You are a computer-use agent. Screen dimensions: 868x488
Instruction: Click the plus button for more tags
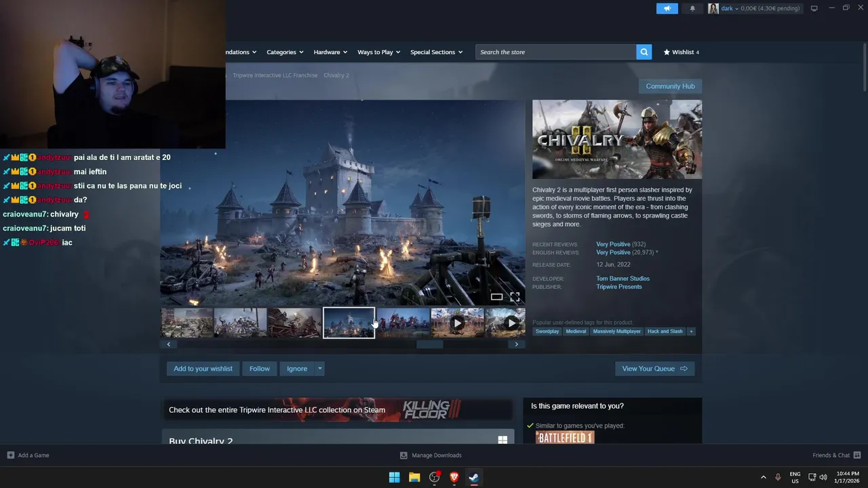tap(691, 331)
